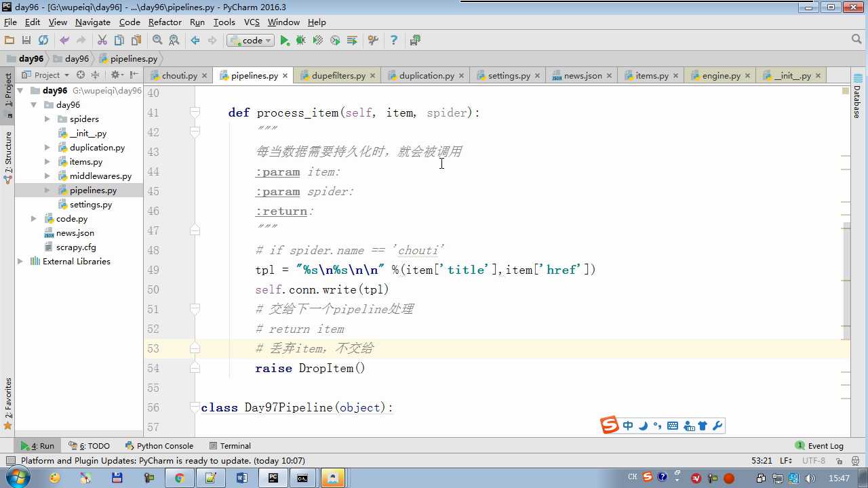
Task: Switch to the settings.py tab
Action: click(x=509, y=76)
